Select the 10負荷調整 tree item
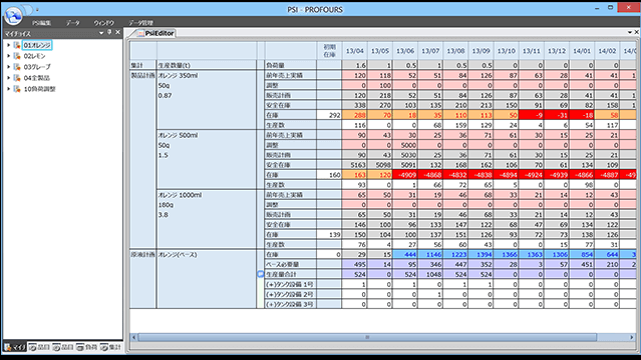Image resolution: width=641 pixels, height=360 pixels. click(x=39, y=89)
